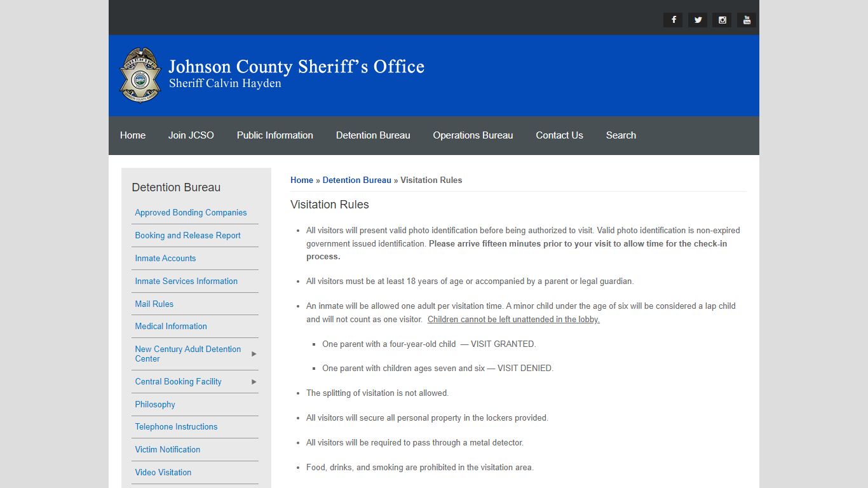Screen dimensions: 868x488
Task: Click underlined 'Children cannot be left unattended' text
Action: pos(513,320)
